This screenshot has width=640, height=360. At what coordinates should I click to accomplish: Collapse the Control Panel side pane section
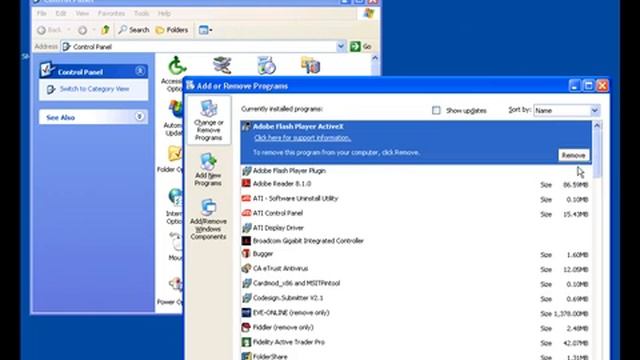coord(140,71)
